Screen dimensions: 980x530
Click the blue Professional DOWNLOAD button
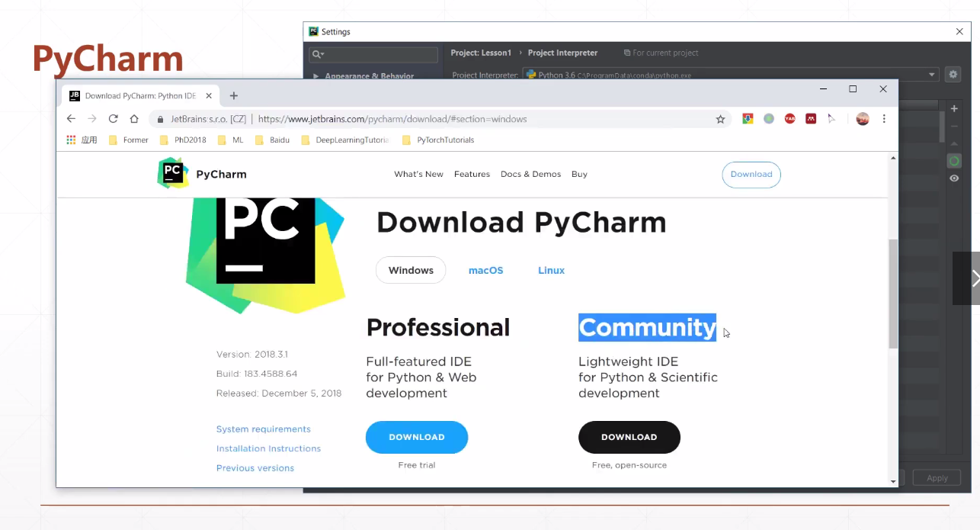click(417, 437)
